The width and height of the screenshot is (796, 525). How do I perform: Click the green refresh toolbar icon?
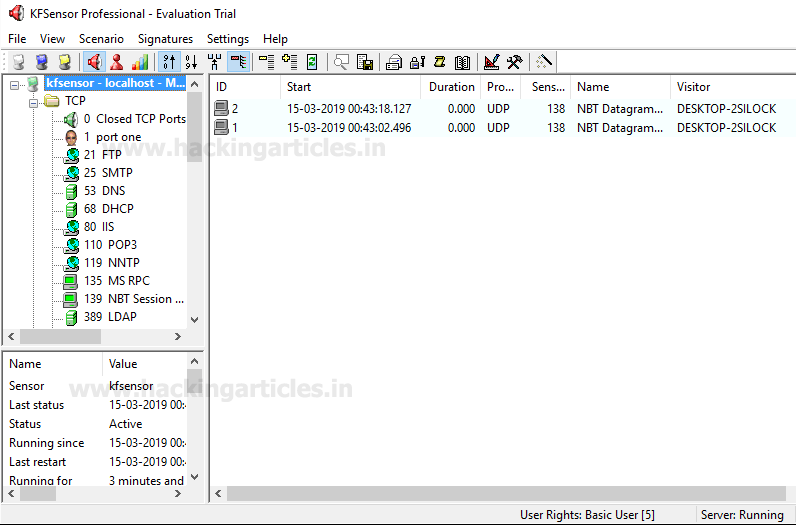coord(312,62)
